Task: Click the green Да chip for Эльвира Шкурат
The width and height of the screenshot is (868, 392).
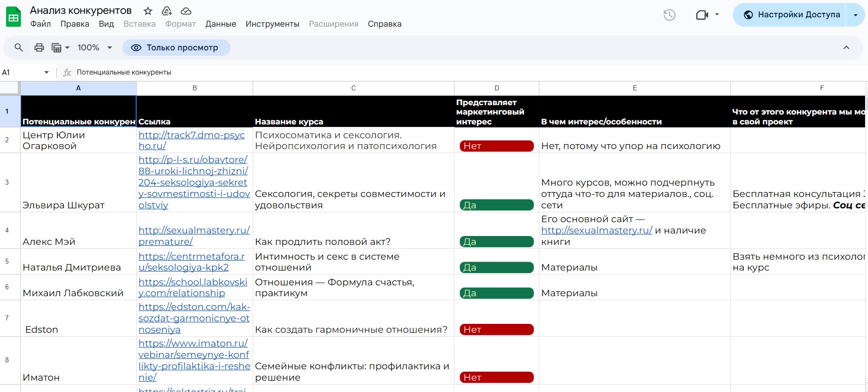Action: tap(496, 205)
